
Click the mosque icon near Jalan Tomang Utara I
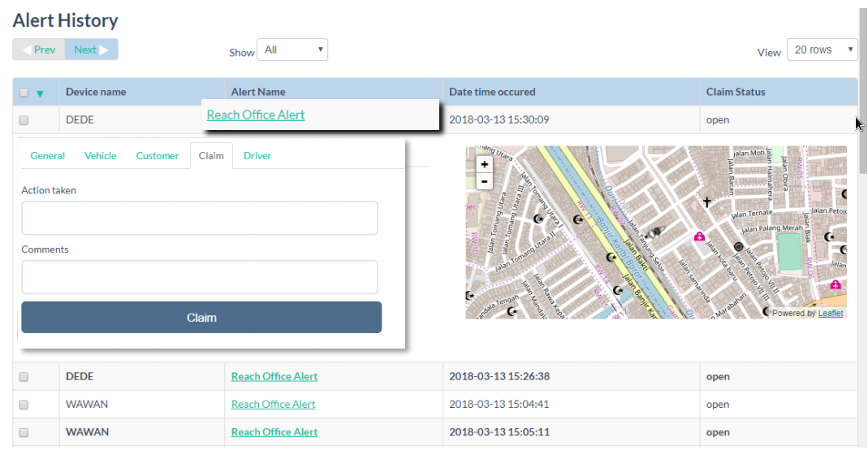(538, 219)
